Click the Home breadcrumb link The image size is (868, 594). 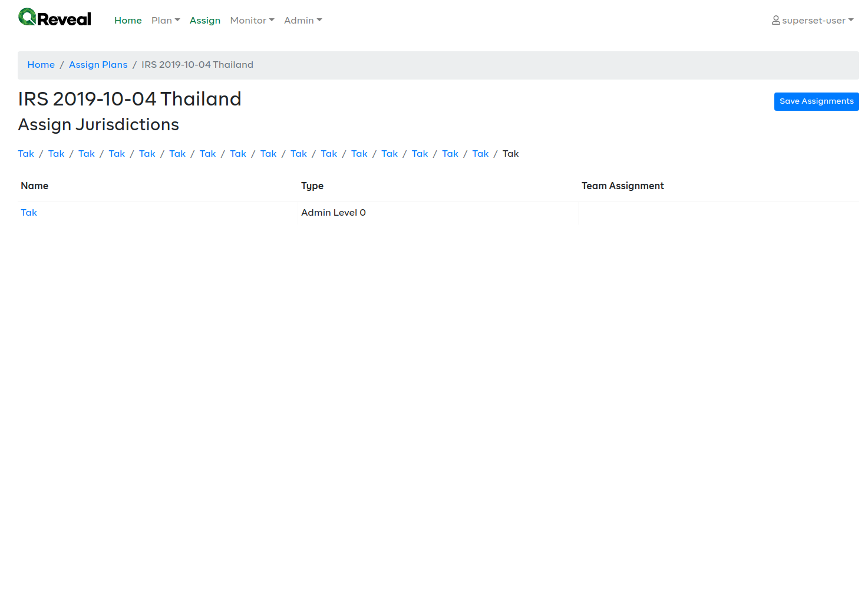[x=41, y=65]
